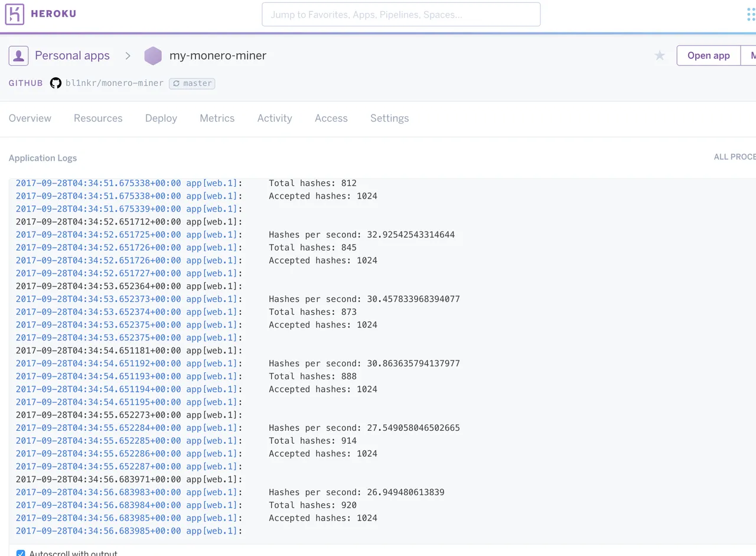Click the purple hexagon app icon

pos(153,56)
